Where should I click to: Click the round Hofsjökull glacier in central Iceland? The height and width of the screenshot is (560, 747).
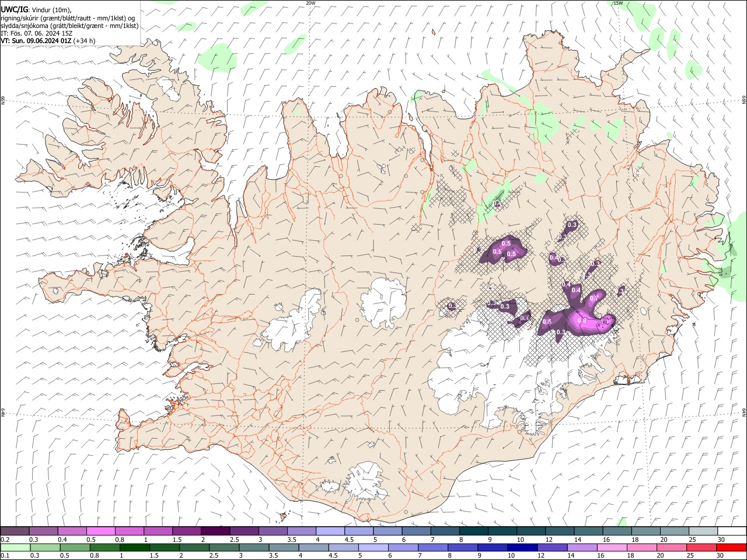(x=383, y=303)
